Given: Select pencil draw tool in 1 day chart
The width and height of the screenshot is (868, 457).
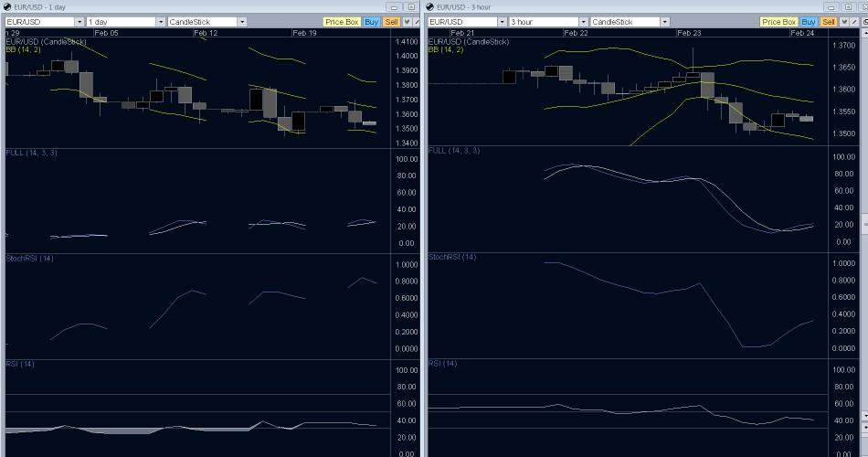Looking at the screenshot, I should click(x=417, y=22).
